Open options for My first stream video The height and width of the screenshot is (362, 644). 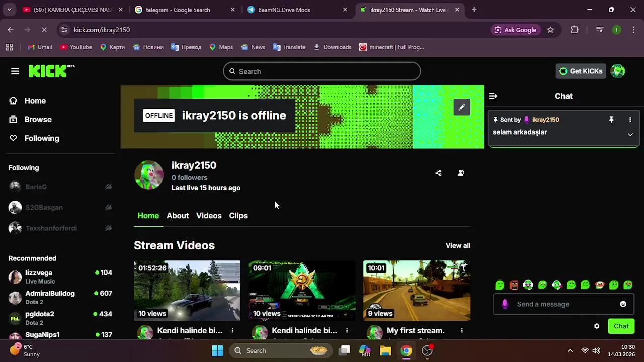(x=461, y=331)
